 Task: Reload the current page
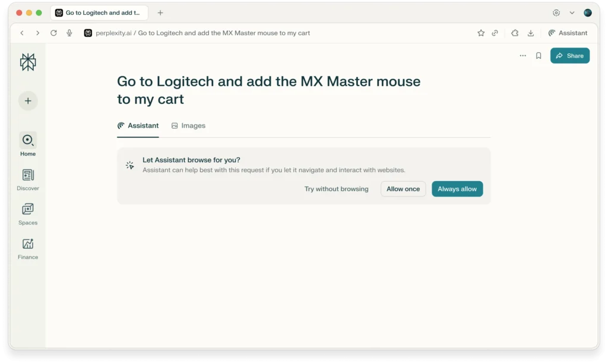tap(53, 33)
